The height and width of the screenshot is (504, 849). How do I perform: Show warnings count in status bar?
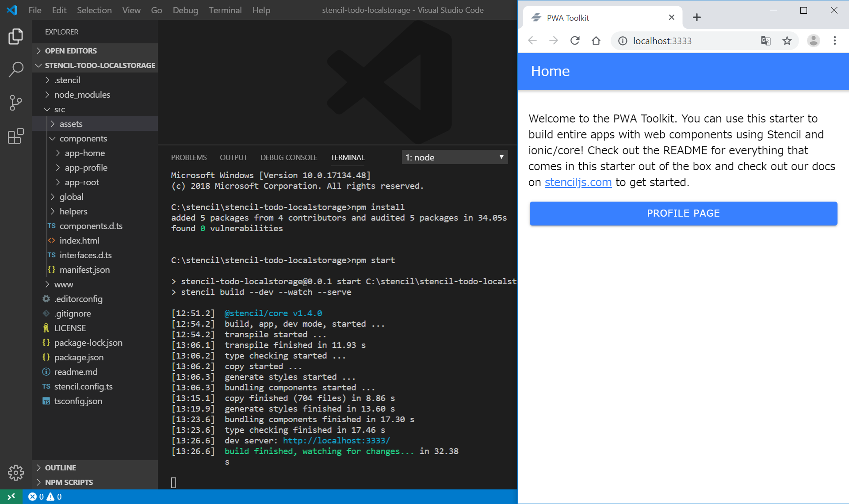pos(54,496)
